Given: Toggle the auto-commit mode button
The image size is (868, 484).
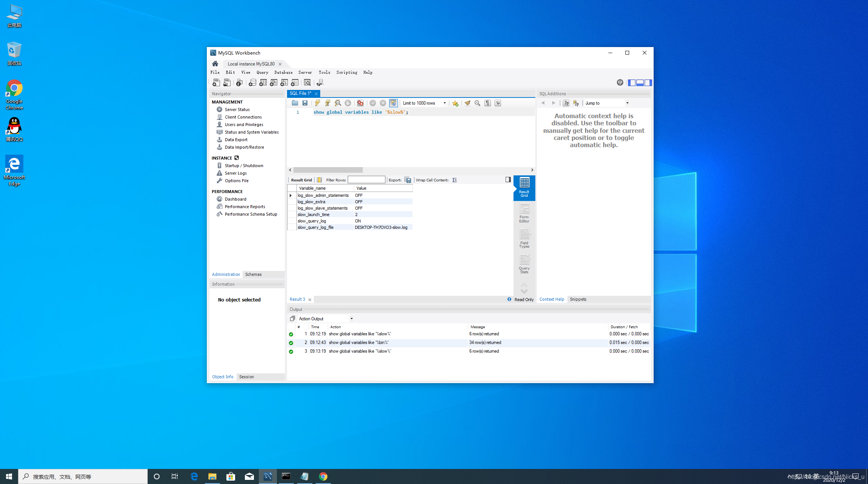Looking at the screenshot, I should tap(393, 103).
